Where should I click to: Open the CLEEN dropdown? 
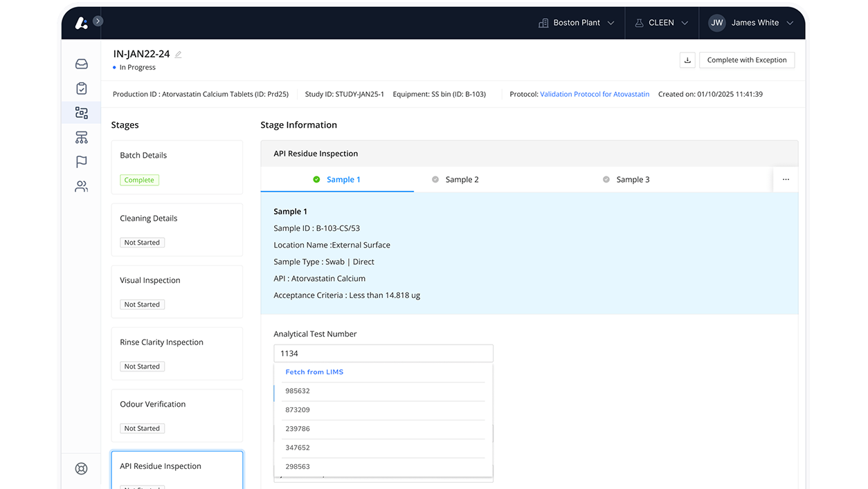pos(661,22)
